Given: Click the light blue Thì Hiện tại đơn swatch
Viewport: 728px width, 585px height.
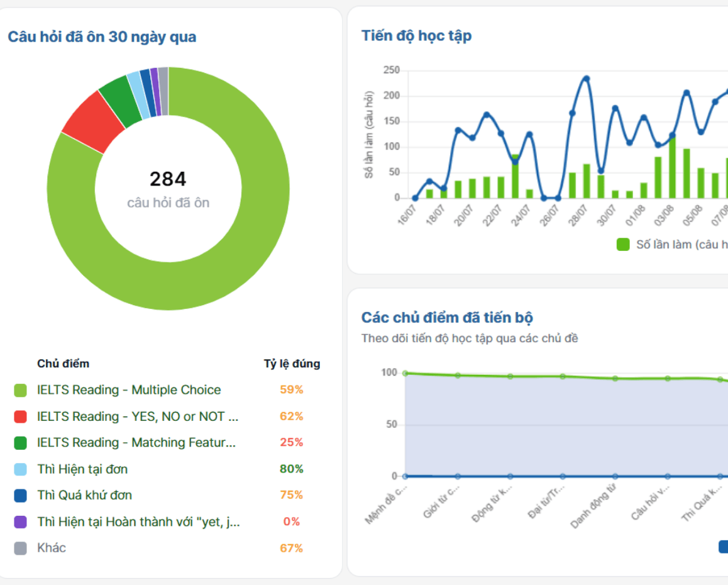Looking at the screenshot, I should 20,469.
